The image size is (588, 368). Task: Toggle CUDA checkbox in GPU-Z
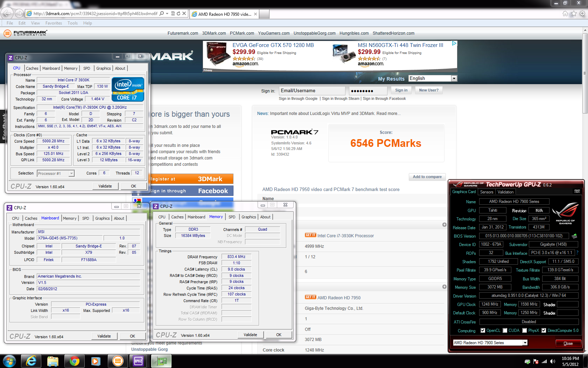(505, 330)
